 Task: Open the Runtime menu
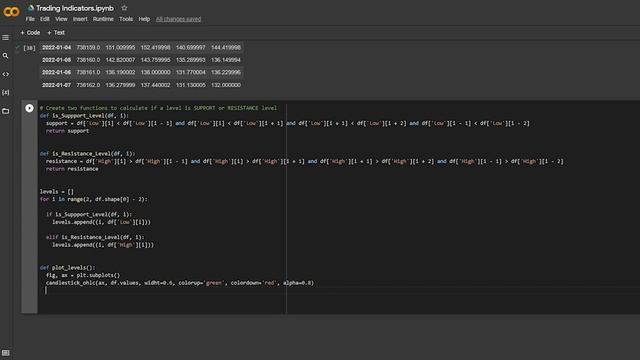coord(103,19)
